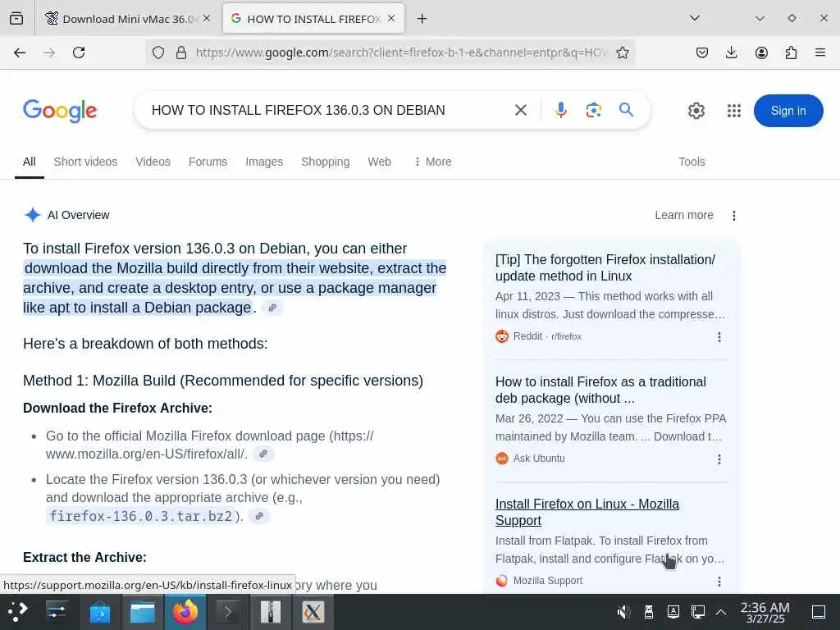This screenshot has width=840, height=630.
Task: Open source link icon after 'Debian package'
Action: click(x=272, y=308)
